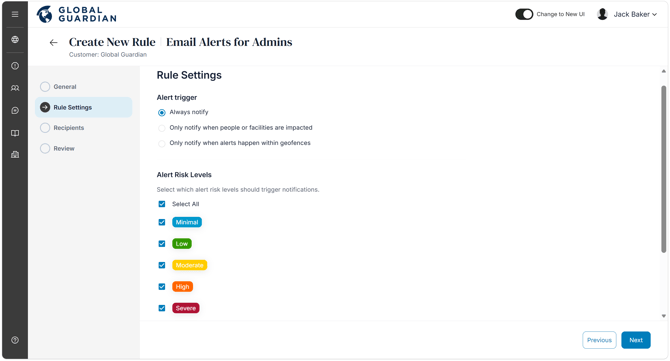Select Only notify within geofences option
670x361 pixels.
tap(162, 144)
